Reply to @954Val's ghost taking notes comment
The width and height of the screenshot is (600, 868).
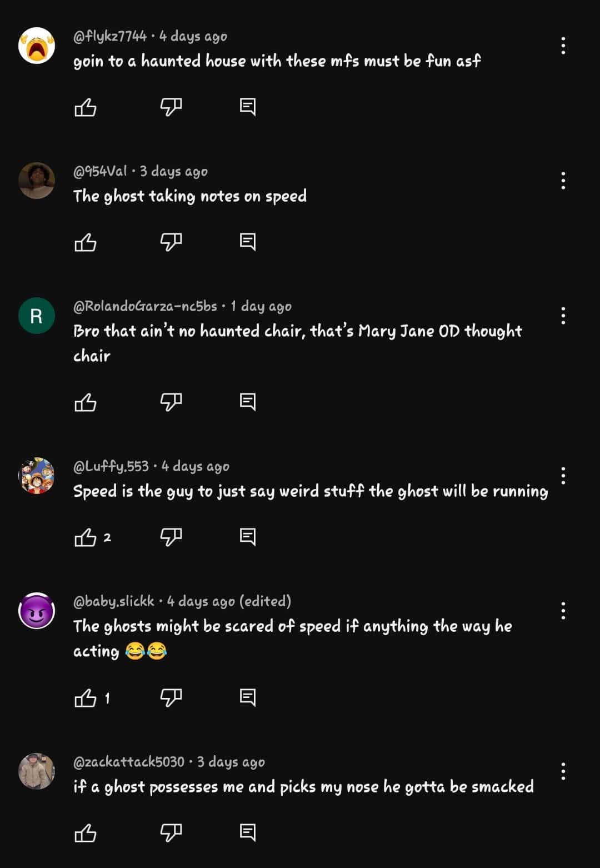tap(247, 242)
